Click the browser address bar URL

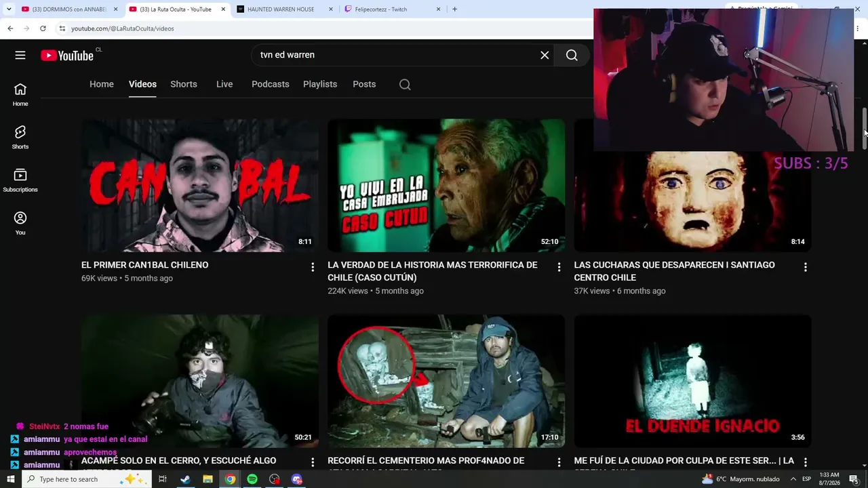pos(123,28)
